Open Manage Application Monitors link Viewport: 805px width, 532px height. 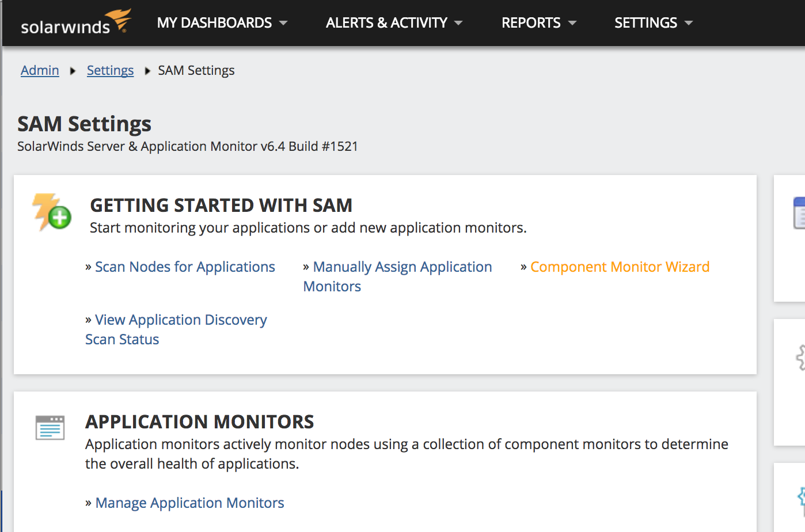(189, 503)
